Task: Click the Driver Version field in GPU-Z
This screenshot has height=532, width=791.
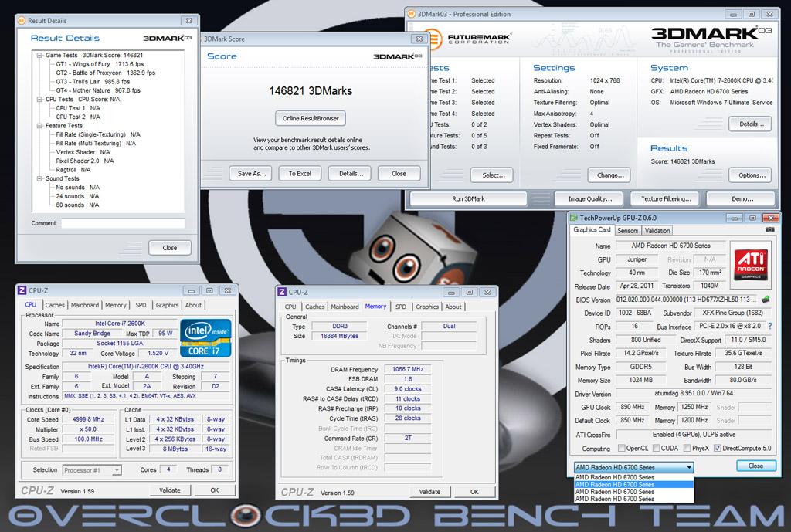Action: [x=694, y=393]
